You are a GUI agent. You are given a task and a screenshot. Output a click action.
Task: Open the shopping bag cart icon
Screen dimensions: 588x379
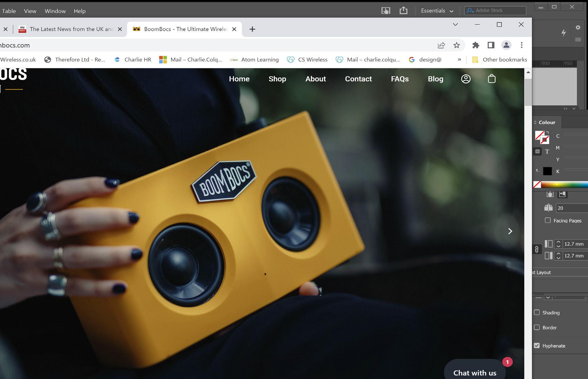coord(492,79)
